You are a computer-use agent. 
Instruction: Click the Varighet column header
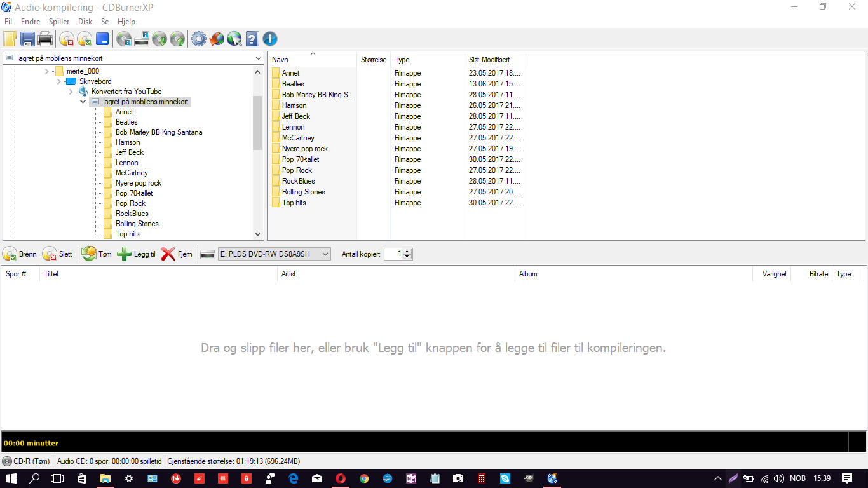[771, 274]
